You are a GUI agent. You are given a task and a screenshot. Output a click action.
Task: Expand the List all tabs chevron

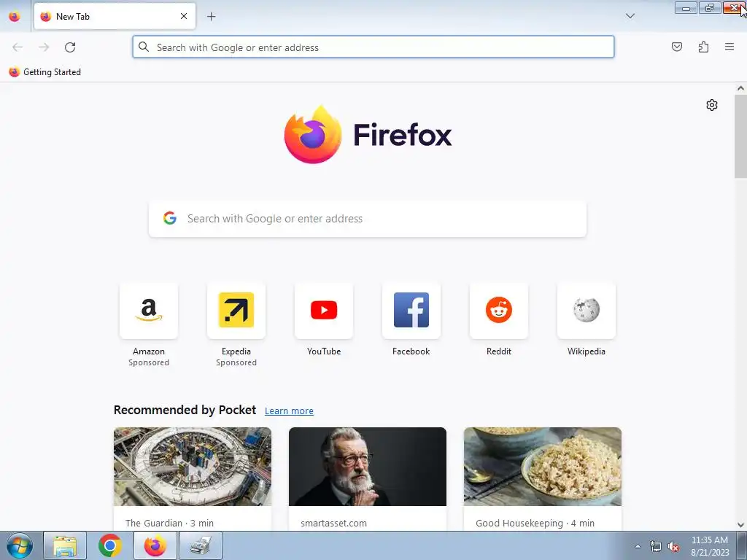pyautogui.click(x=630, y=16)
